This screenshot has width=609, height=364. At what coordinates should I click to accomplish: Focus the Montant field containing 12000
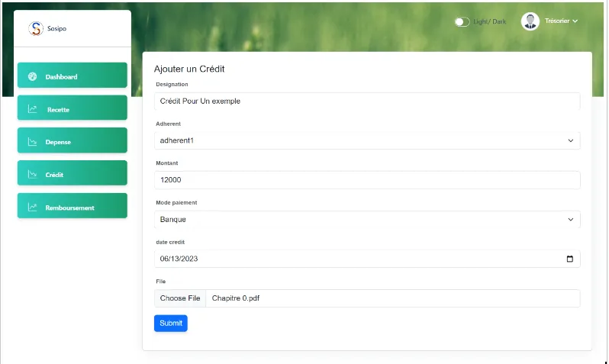point(367,180)
